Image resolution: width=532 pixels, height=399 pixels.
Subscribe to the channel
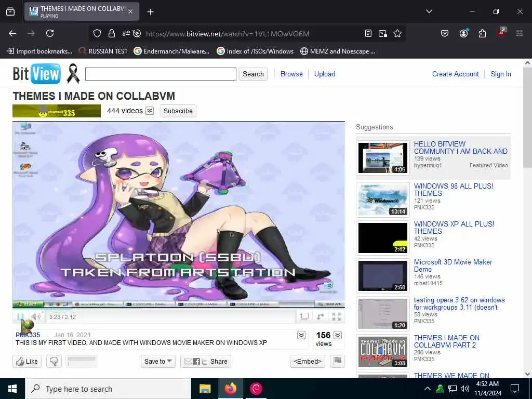[178, 111]
